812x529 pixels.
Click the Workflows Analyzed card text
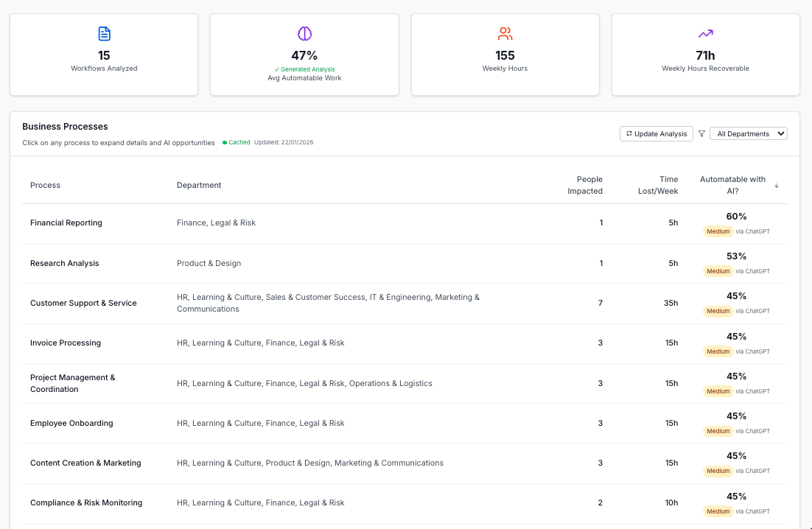point(104,69)
